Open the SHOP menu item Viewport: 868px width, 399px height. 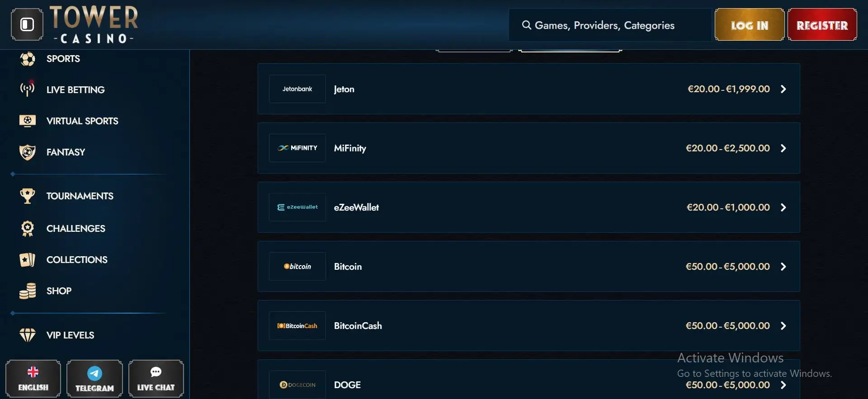tap(59, 291)
